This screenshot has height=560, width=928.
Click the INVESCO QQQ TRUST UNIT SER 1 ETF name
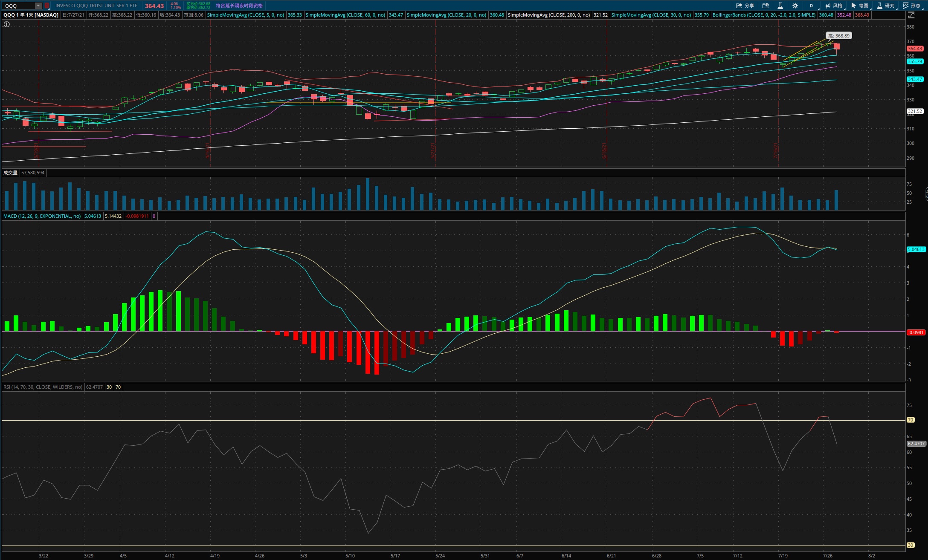coord(96,6)
